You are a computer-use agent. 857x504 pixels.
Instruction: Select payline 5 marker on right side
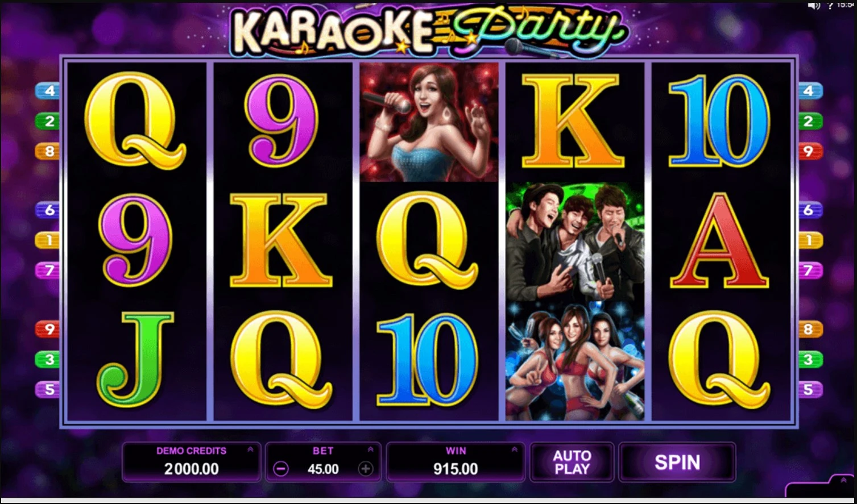point(810,390)
